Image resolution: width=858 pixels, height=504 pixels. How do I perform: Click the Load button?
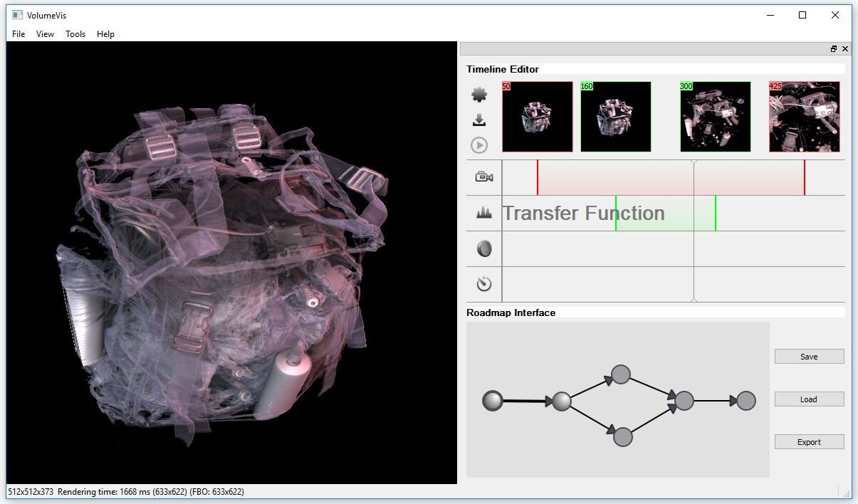[x=809, y=399]
